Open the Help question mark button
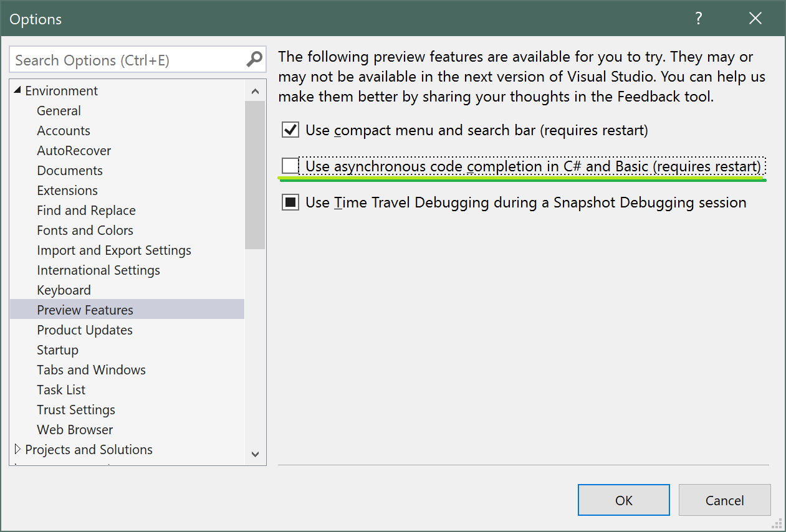 [x=699, y=19]
